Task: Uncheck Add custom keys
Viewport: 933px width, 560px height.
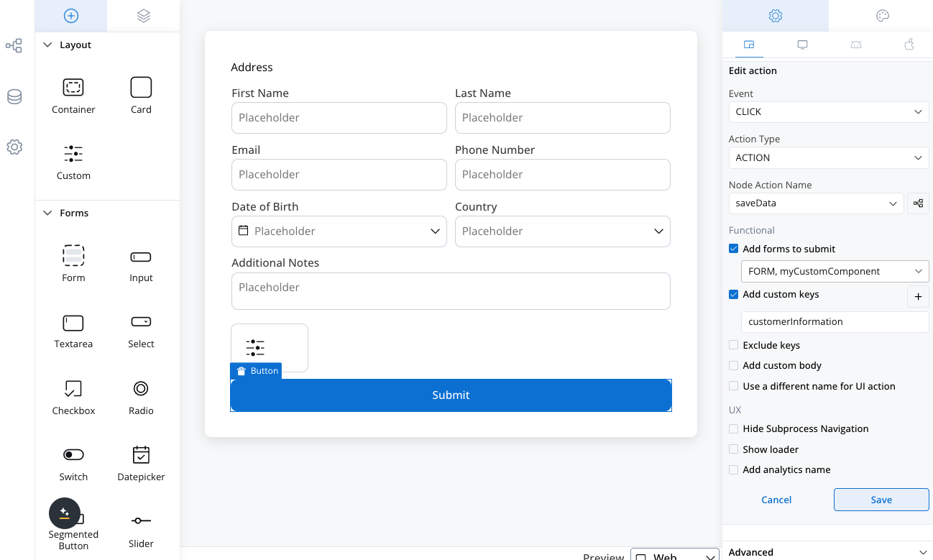Action: click(x=733, y=294)
